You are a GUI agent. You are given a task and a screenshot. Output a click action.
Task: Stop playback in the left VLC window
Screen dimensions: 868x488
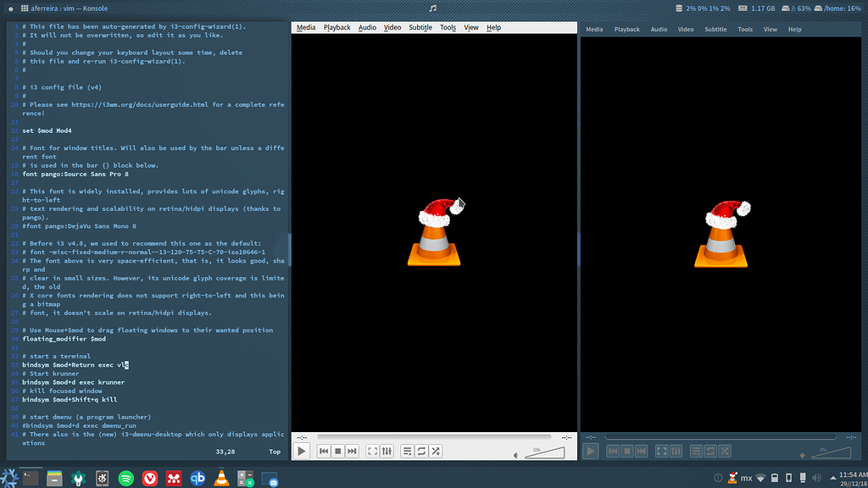[x=337, y=451]
